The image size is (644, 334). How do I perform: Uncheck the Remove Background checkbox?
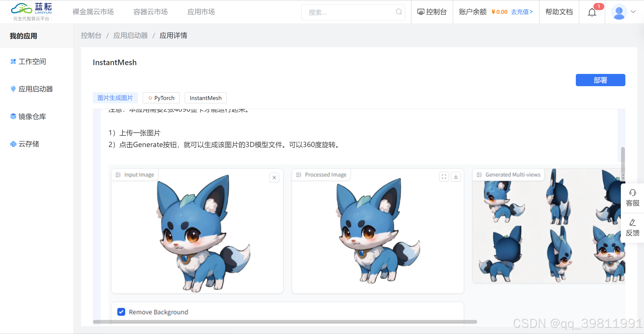pyautogui.click(x=121, y=312)
